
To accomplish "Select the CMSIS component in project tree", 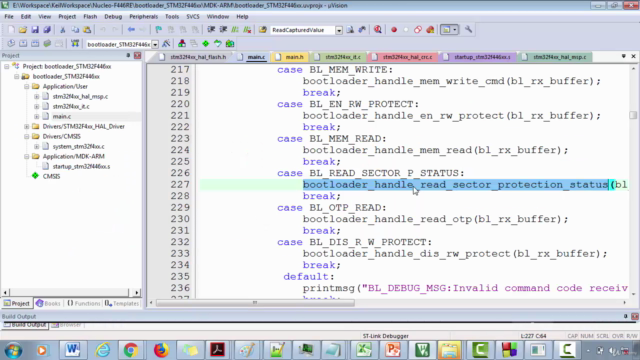I will 51,176.
